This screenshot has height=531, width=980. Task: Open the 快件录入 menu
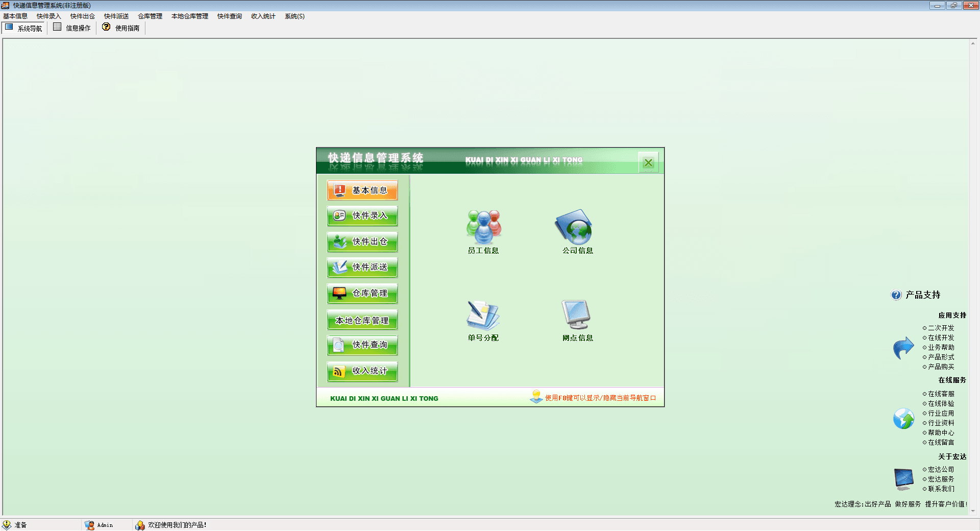tap(48, 16)
